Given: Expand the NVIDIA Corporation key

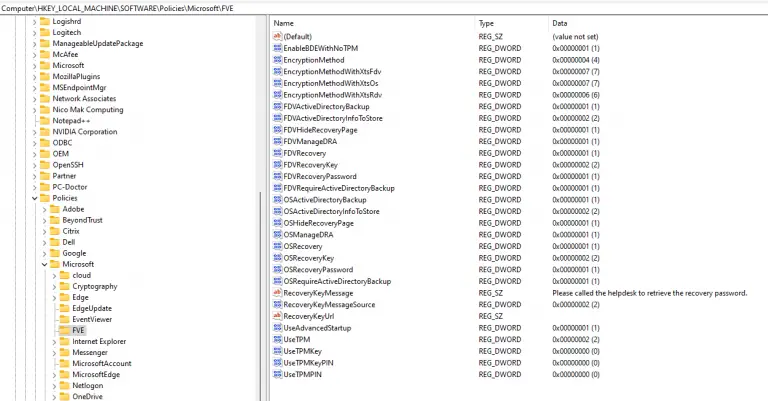Looking at the screenshot, I should pos(34,132).
